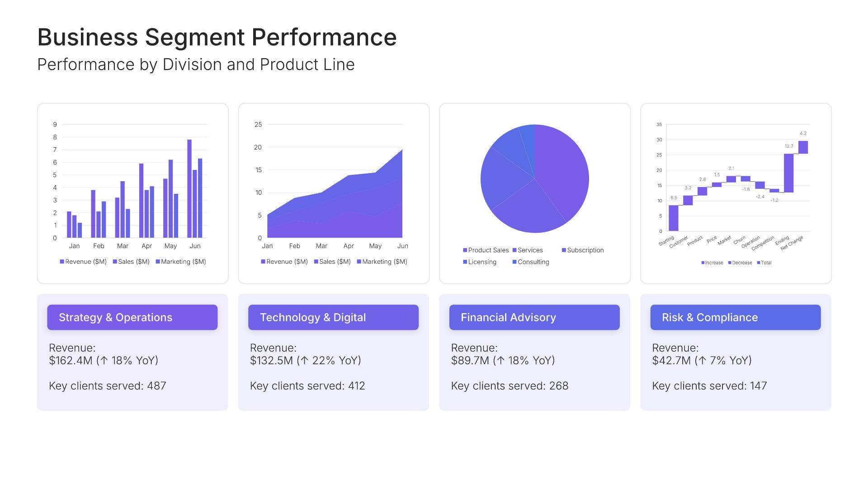Click the Services legend entry
Viewport: 868px width, 488px height.
530,250
